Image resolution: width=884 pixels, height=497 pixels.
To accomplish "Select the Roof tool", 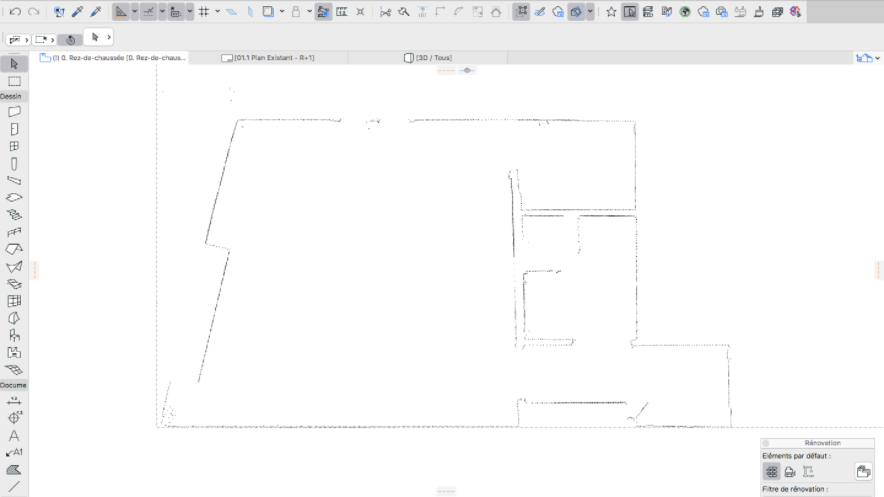I will [x=14, y=249].
